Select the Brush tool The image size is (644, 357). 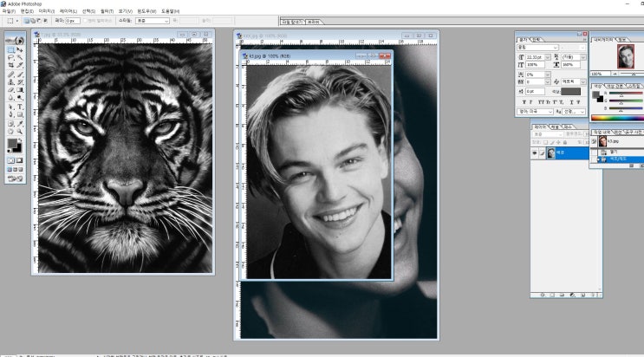coord(20,75)
